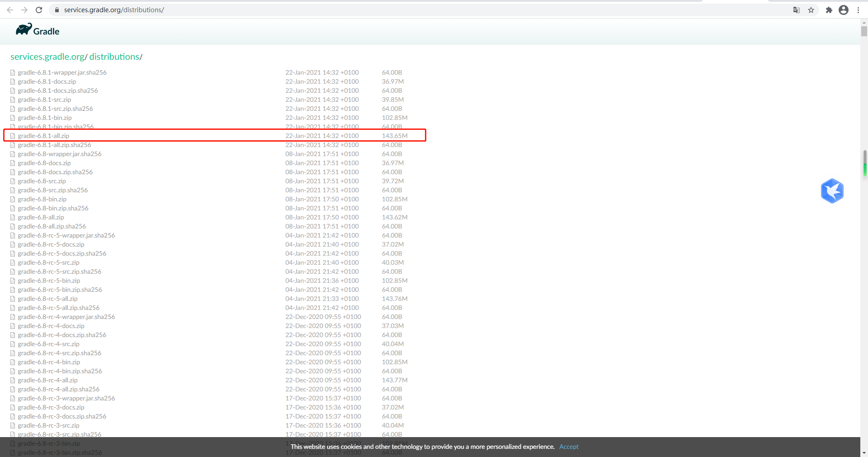Click the 143.77M size value
The height and width of the screenshot is (457, 868).
pos(395,380)
